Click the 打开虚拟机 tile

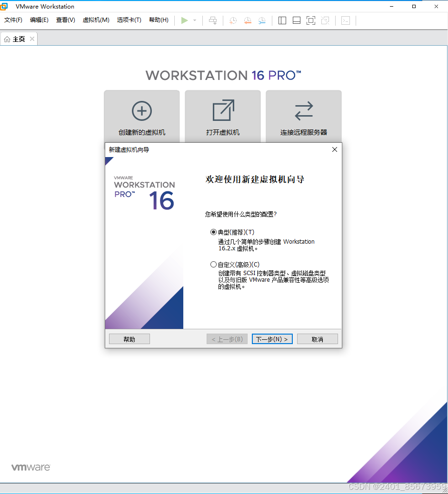(x=223, y=117)
